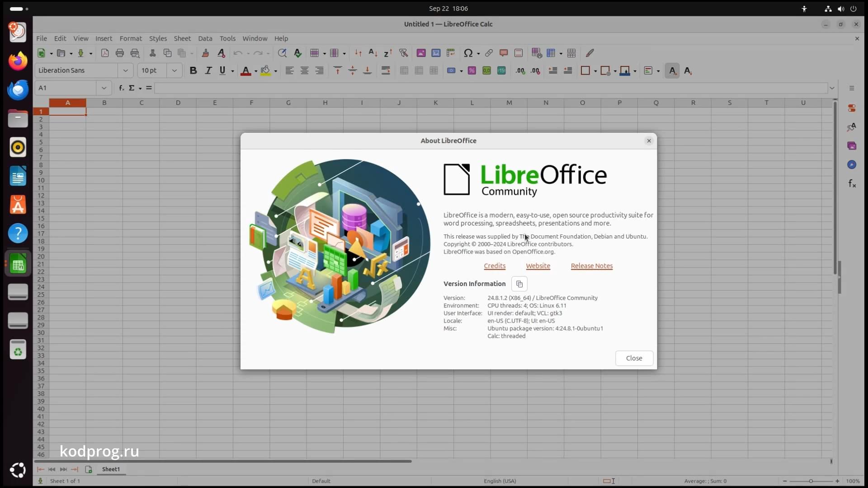This screenshot has height=488, width=868.
Task: Click the zoom slider handle
Action: click(x=811, y=481)
